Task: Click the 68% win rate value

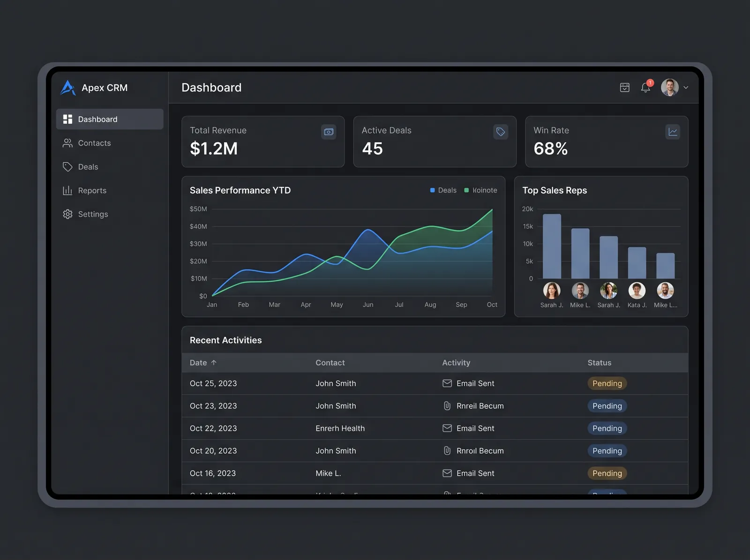Action: (551, 149)
